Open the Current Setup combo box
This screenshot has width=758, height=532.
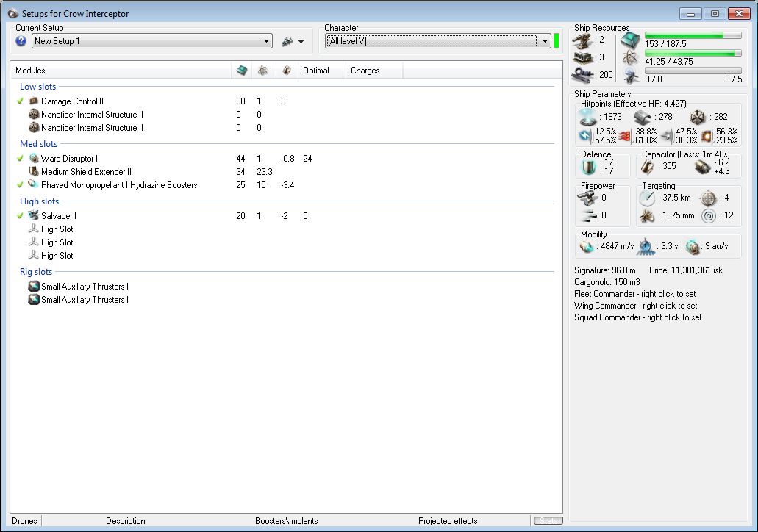click(x=152, y=41)
